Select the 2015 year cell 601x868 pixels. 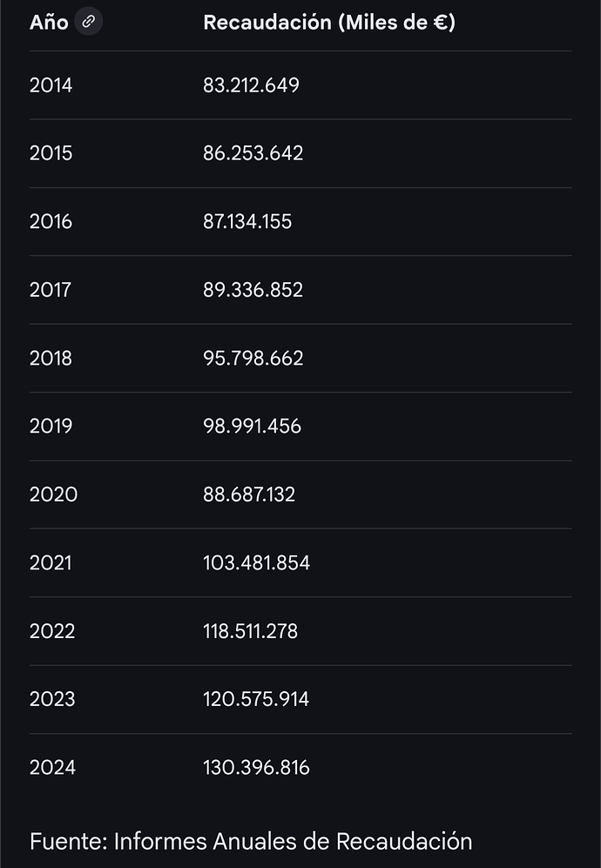click(x=51, y=153)
